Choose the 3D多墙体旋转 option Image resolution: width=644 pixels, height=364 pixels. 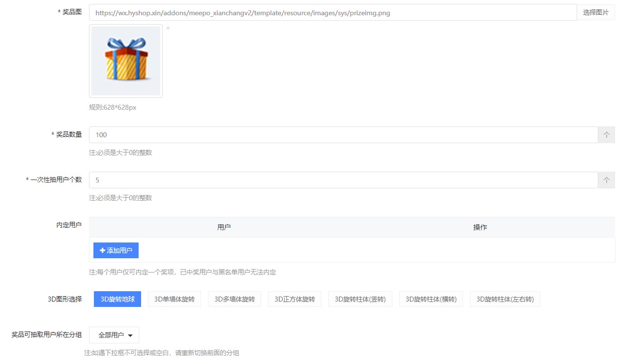pyautogui.click(x=234, y=299)
